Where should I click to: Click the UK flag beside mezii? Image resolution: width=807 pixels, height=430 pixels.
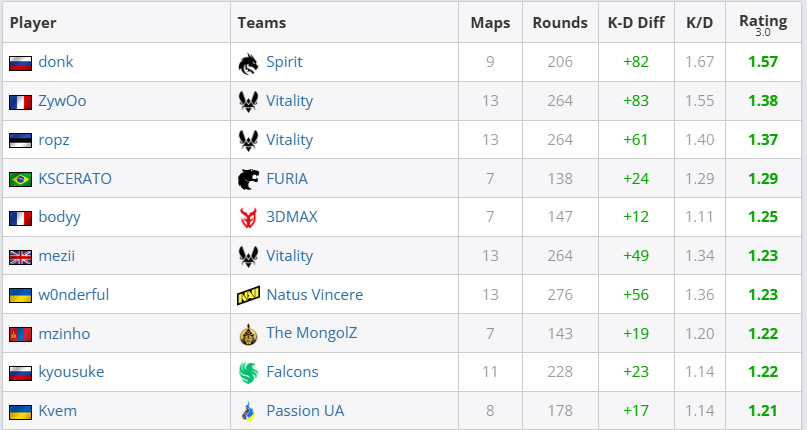point(19,256)
